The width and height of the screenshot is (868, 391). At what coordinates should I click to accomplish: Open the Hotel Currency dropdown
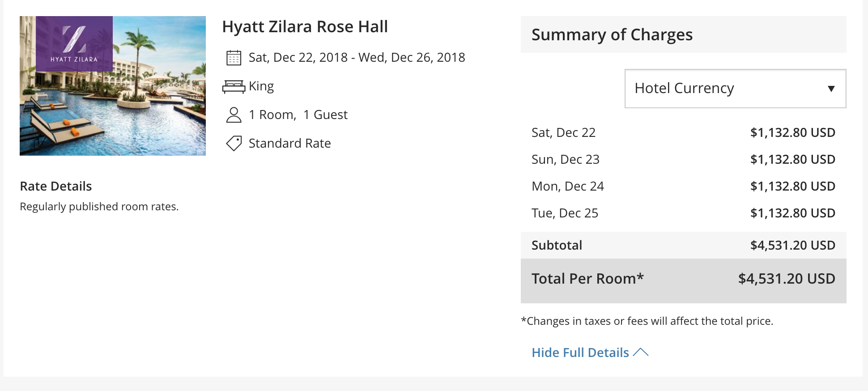[x=735, y=89]
